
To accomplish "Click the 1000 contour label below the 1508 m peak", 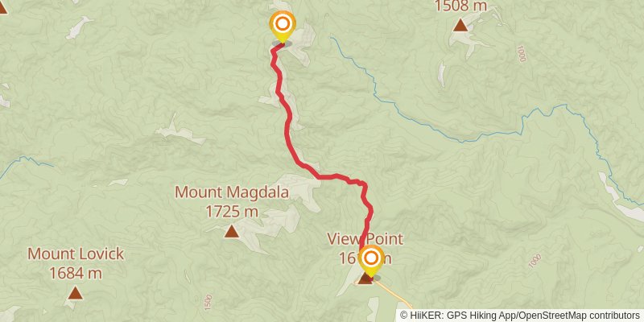I will [521, 53].
